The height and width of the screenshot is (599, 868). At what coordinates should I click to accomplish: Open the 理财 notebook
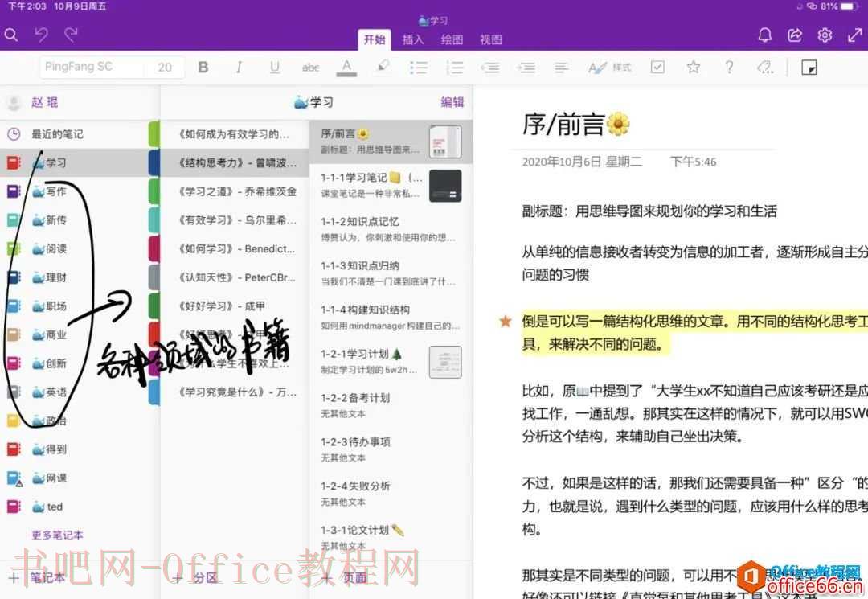pos(74,277)
